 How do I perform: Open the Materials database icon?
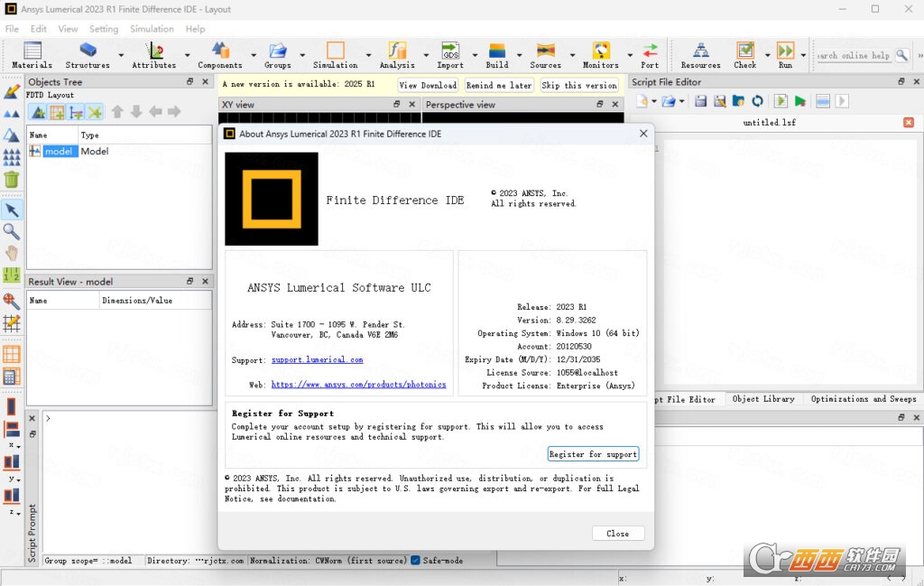coord(32,51)
